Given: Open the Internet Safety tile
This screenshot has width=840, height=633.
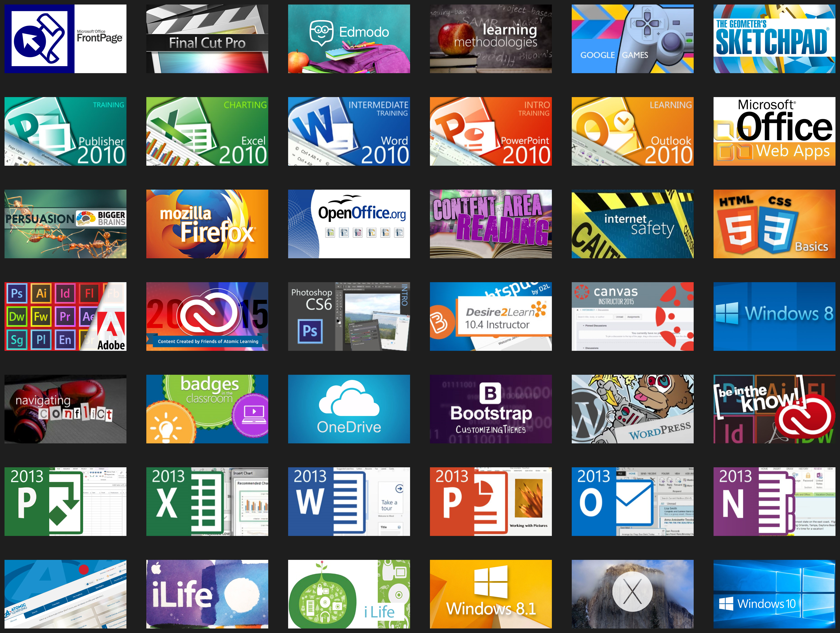Looking at the screenshot, I should 632,224.
